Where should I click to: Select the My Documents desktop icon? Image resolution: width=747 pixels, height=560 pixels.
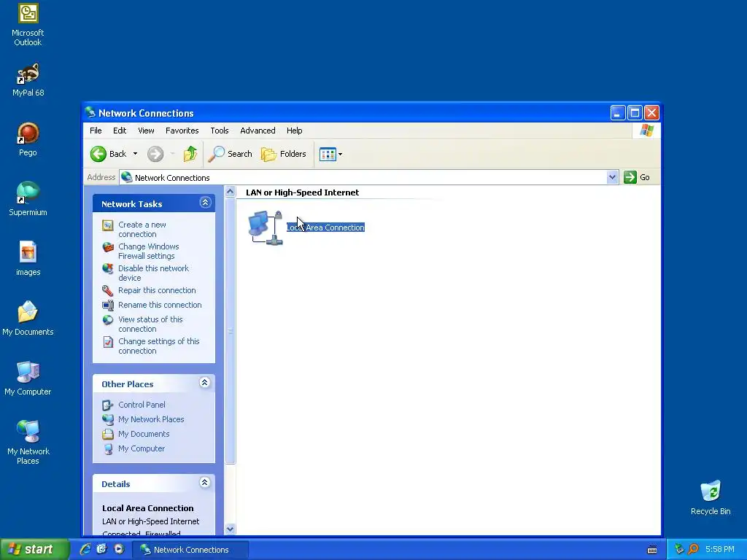(28, 318)
